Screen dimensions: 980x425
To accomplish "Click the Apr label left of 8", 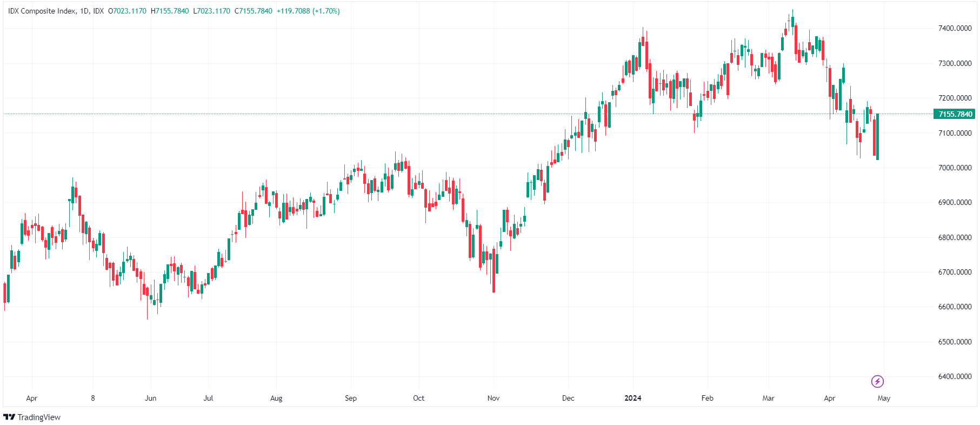I will 32,399.
